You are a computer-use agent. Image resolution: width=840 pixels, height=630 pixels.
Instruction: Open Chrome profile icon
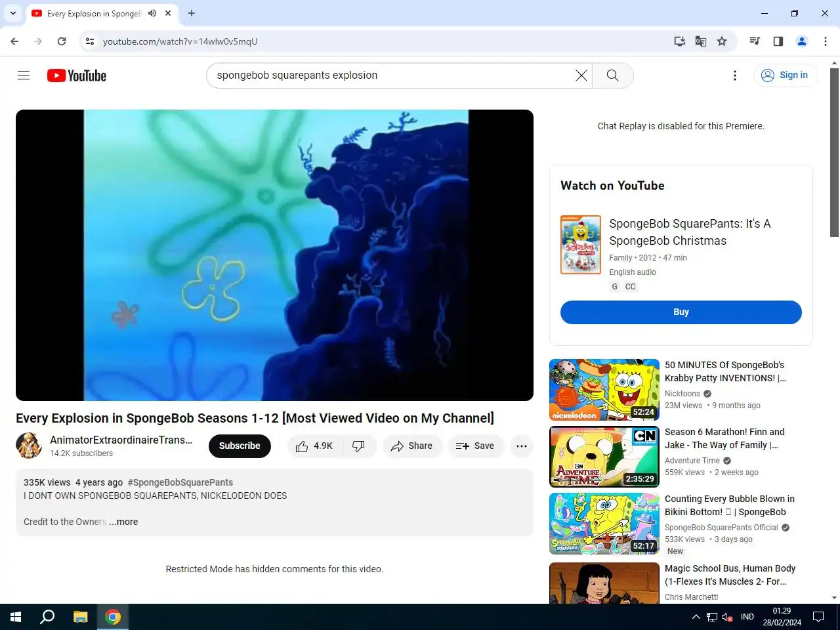(x=802, y=41)
